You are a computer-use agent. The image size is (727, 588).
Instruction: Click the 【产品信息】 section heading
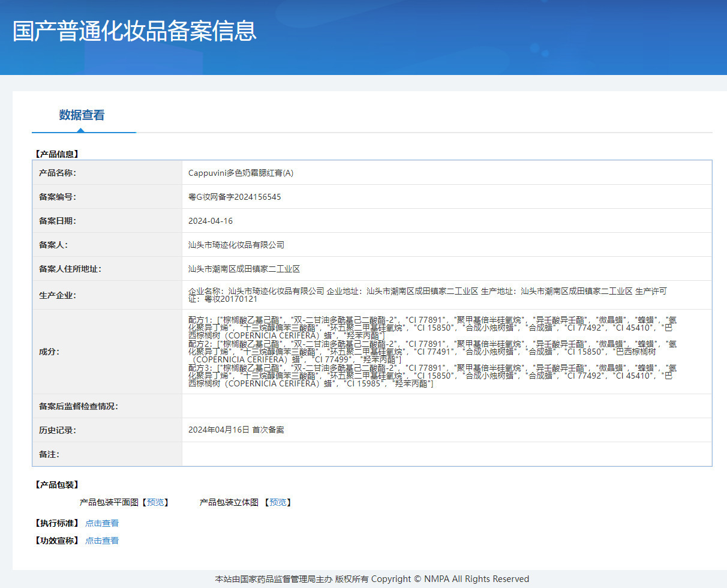[x=57, y=154]
